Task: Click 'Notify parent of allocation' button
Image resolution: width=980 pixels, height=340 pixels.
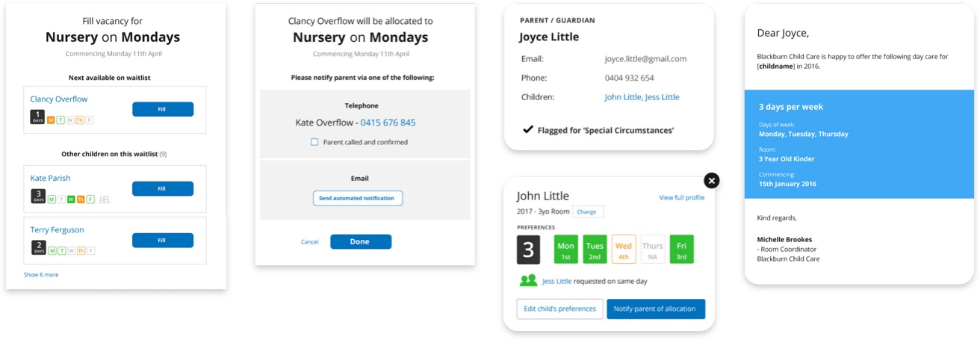Action: point(656,309)
